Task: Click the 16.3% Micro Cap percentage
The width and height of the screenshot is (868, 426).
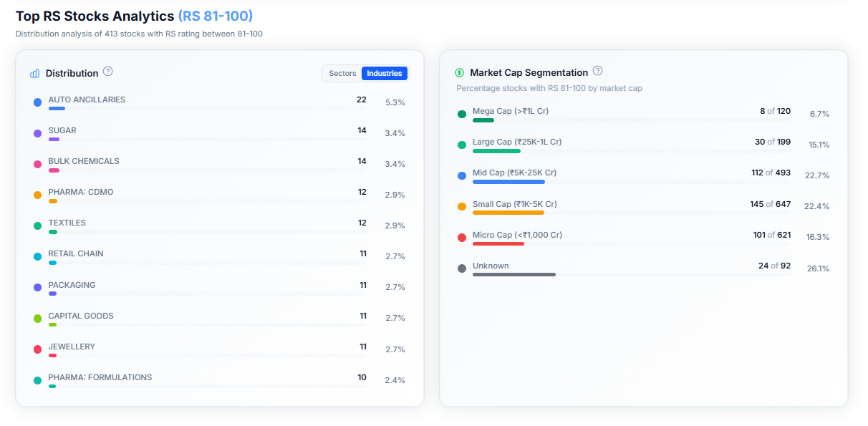Action: [818, 237]
